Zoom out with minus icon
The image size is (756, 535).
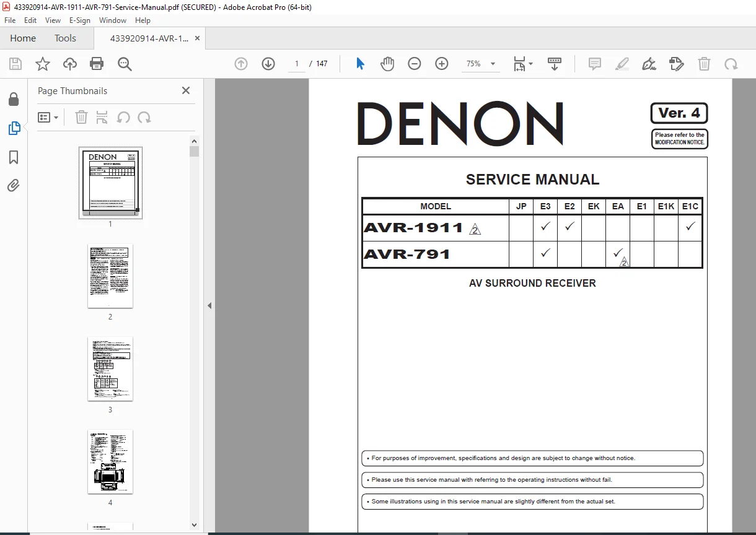pos(415,64)
